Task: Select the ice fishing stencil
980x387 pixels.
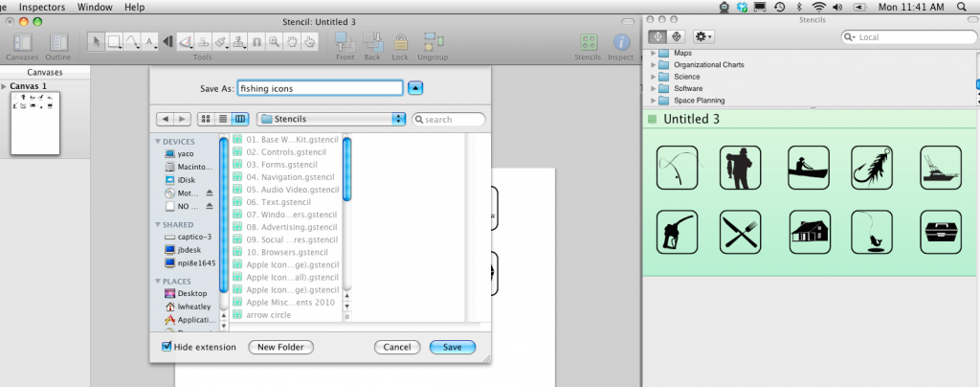Action: (x=871, y=232)
